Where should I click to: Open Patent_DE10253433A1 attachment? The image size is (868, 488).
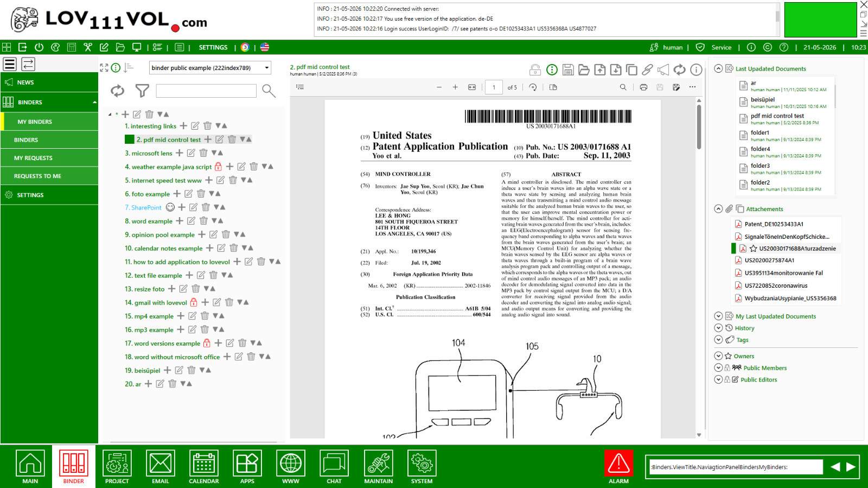(774, 224)
